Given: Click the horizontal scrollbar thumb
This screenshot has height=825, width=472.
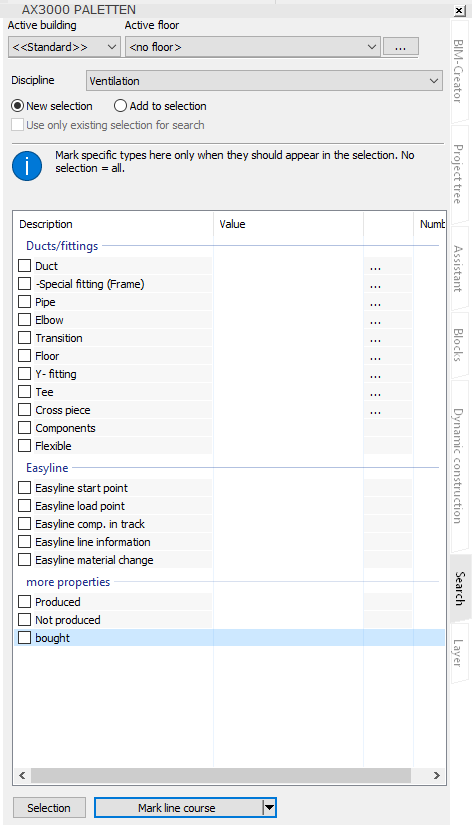Looking at the screenshot, I should (221, 775).
